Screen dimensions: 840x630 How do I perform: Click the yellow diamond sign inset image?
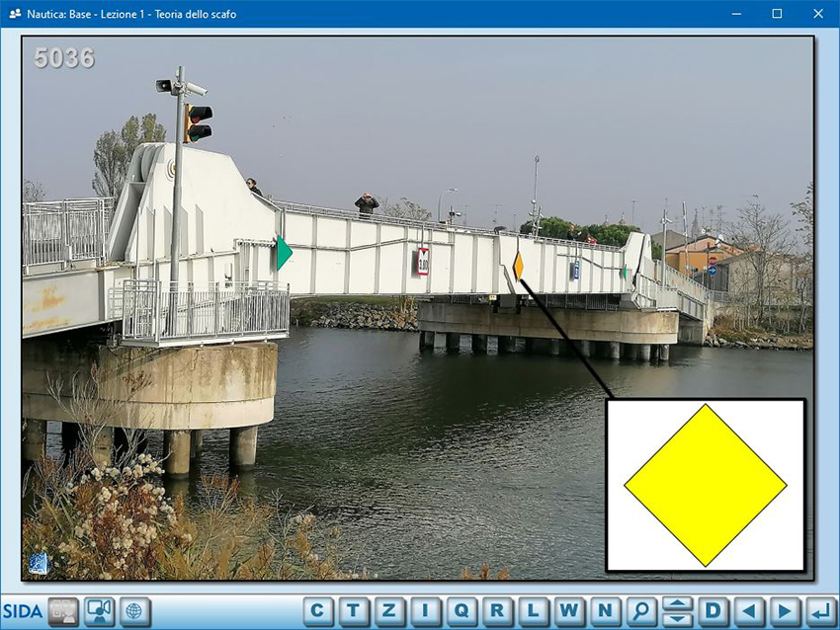point(705,485)
